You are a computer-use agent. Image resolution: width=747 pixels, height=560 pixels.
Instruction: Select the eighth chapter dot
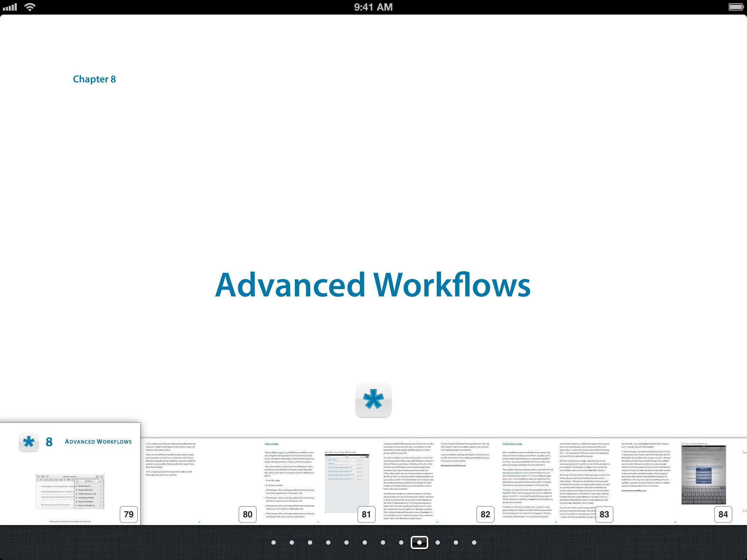(401, 542)
